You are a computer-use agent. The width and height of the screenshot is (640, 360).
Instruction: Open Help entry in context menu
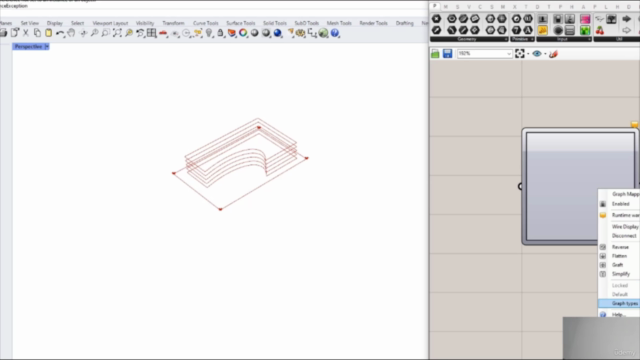pyautogui.click(x=619, y=314)
